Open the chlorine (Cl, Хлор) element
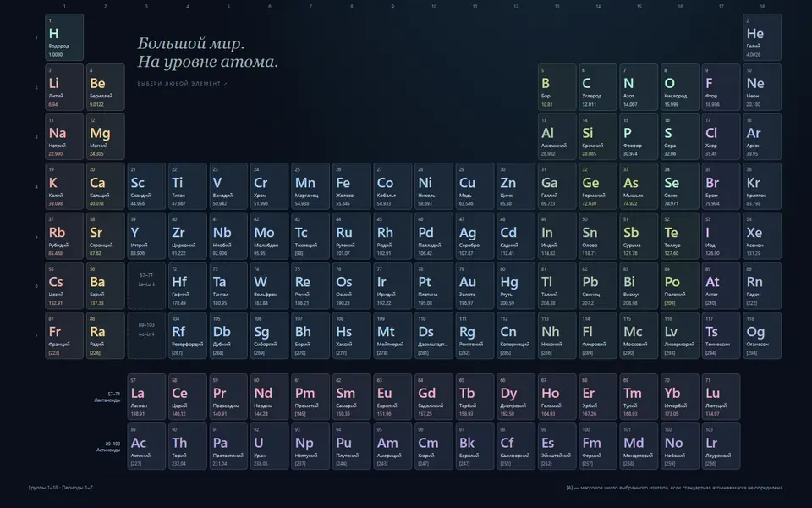 click(721, 137)
